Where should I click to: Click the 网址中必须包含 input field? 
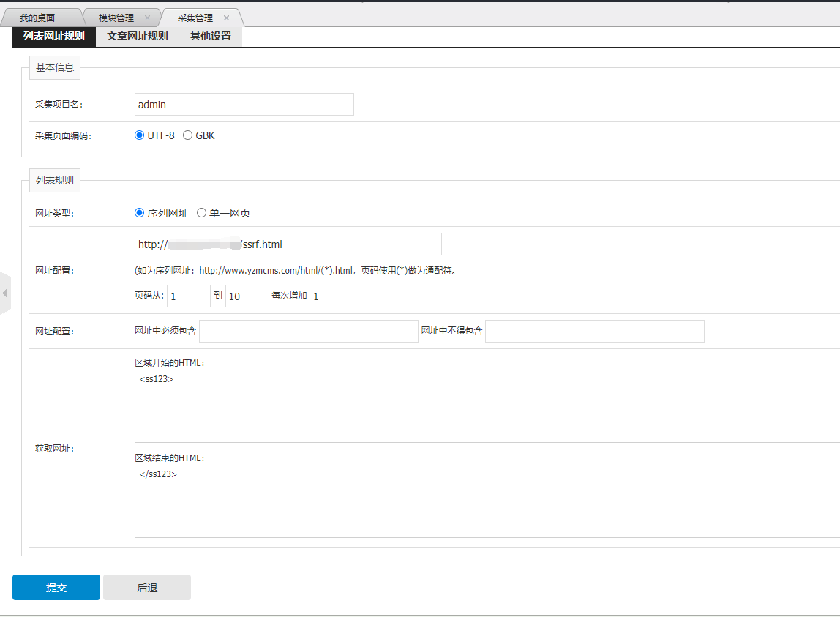[x=308, y=331]
